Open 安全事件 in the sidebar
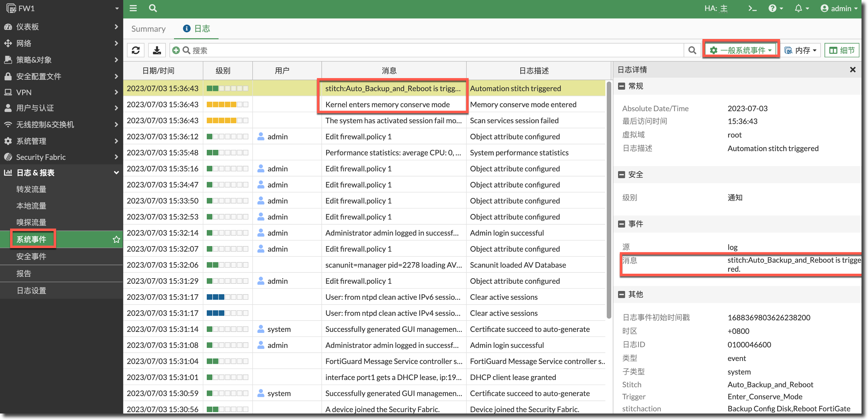Viewport: 868px width, 420px height. [x=31, y=256]
